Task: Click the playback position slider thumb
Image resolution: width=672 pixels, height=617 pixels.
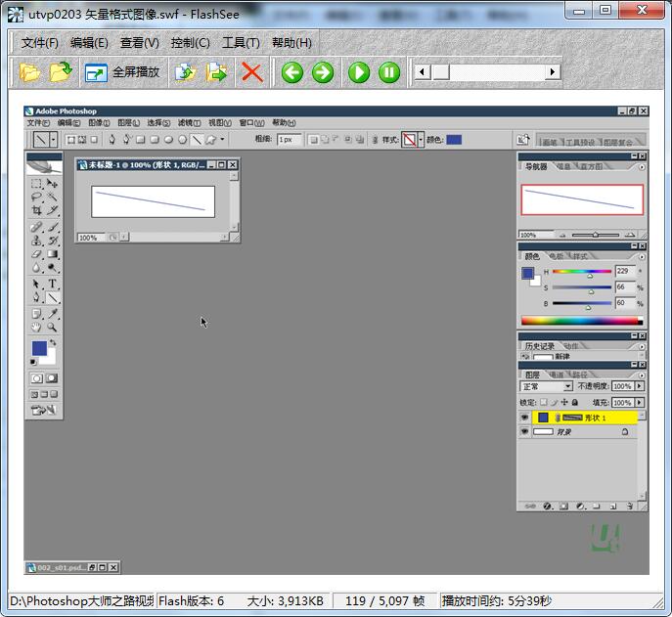Action: pos(440,71)
